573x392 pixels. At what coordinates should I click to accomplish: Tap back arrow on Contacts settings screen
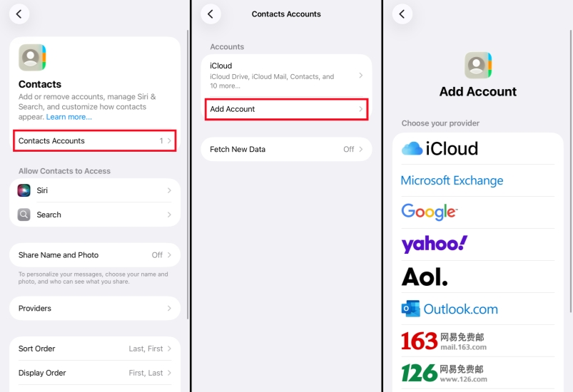click(19, 14)
